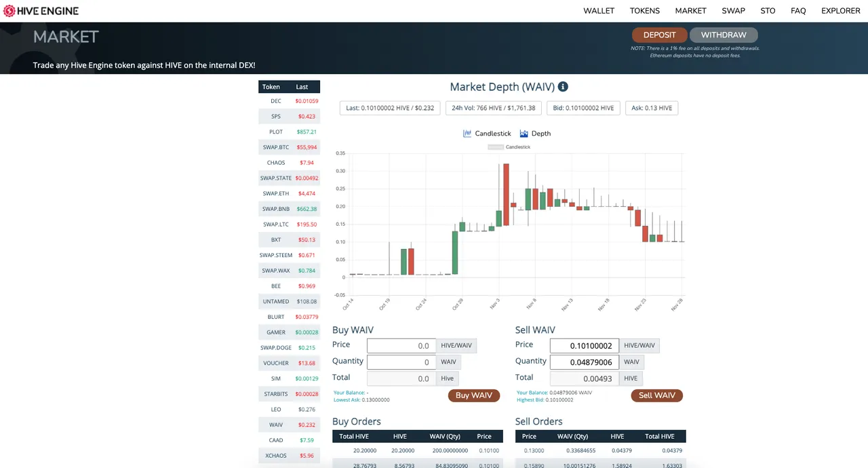Select the SWAP.BNB token row

point(289,209)
